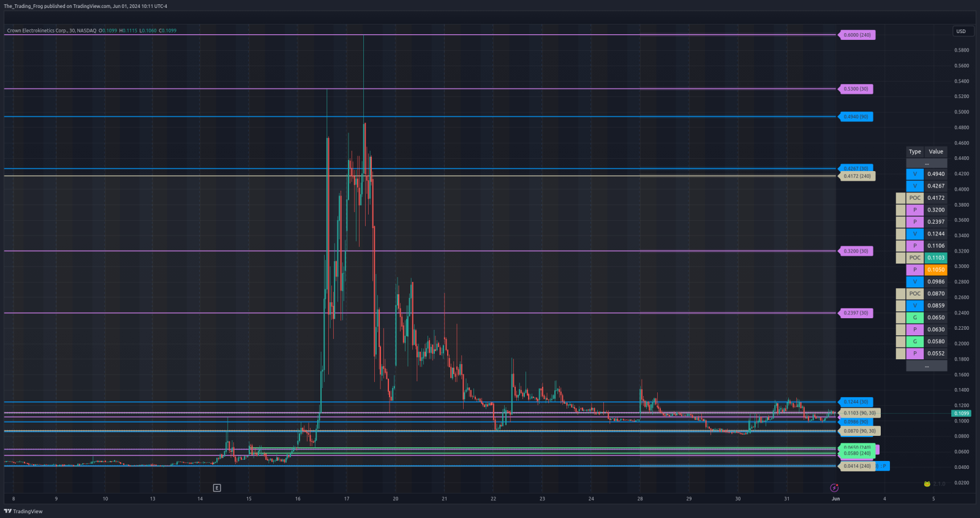Screen dimensions: 980x518
Task: Click the date label 20 on time axis
Action: pos(396,498)
